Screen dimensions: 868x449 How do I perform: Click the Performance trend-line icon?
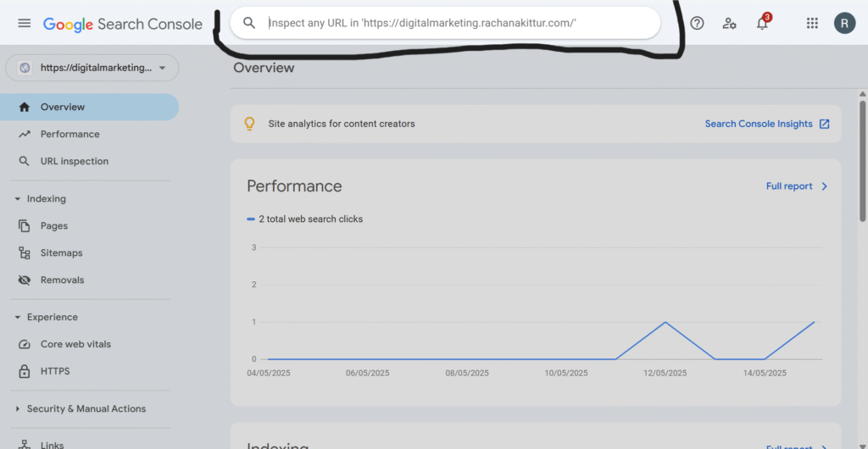(24, 135)
